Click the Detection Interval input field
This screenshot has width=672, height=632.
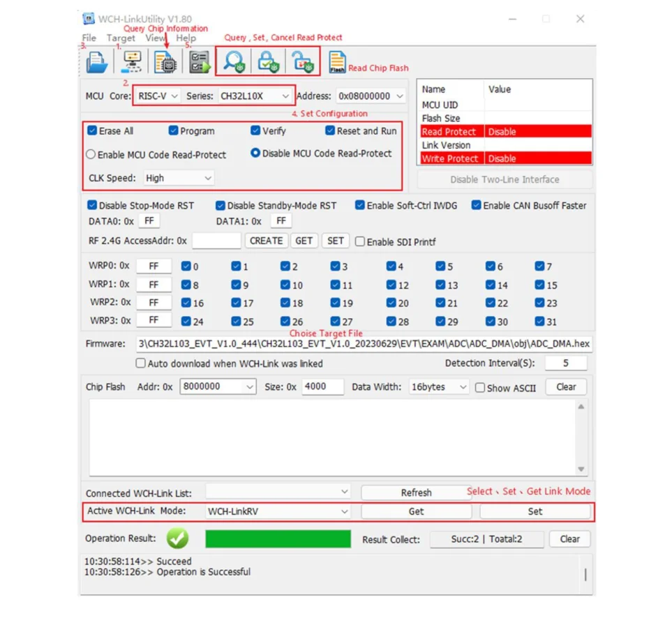tap(566, 363)
